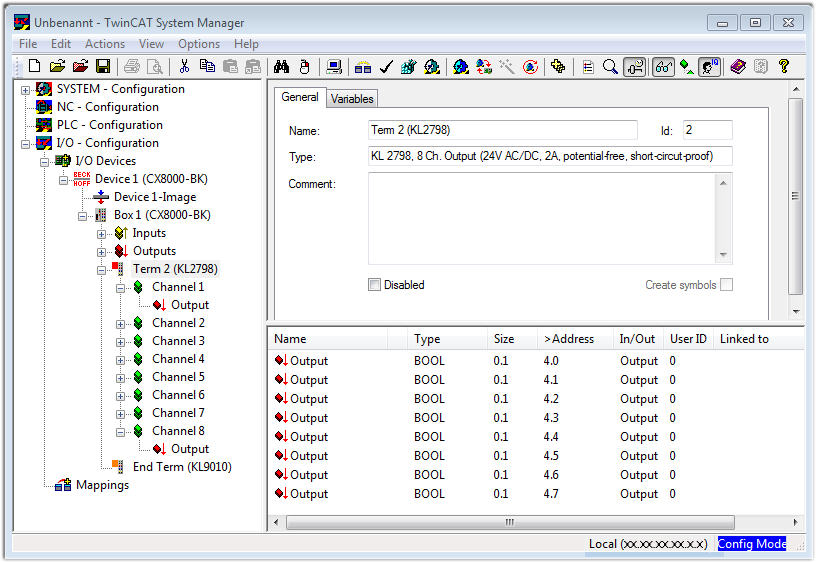
Task: Click into the Name input field
Action: (502, 130)
